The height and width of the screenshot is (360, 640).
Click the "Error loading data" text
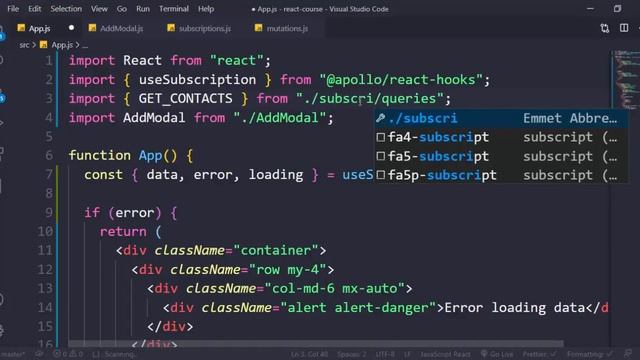point(515,308)
